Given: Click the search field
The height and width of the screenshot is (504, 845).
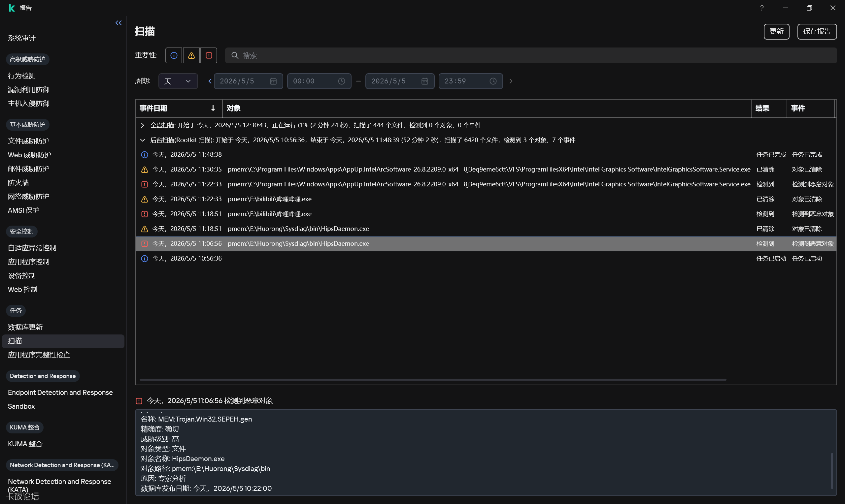Looking at the screenshot, I should 531,55.
